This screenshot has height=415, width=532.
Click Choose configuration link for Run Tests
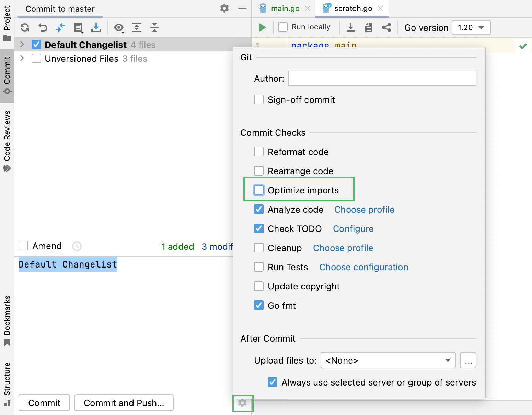coord(363,267)
